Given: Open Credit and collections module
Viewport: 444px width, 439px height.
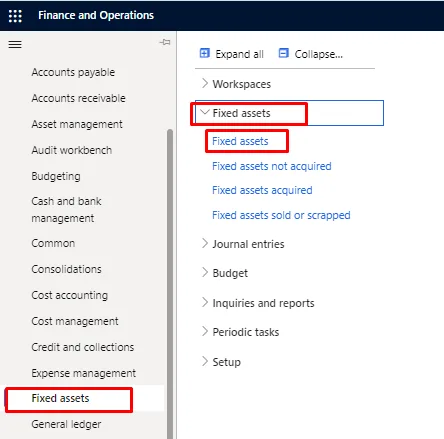Looking at the screenshot, I should pos(83,347).
